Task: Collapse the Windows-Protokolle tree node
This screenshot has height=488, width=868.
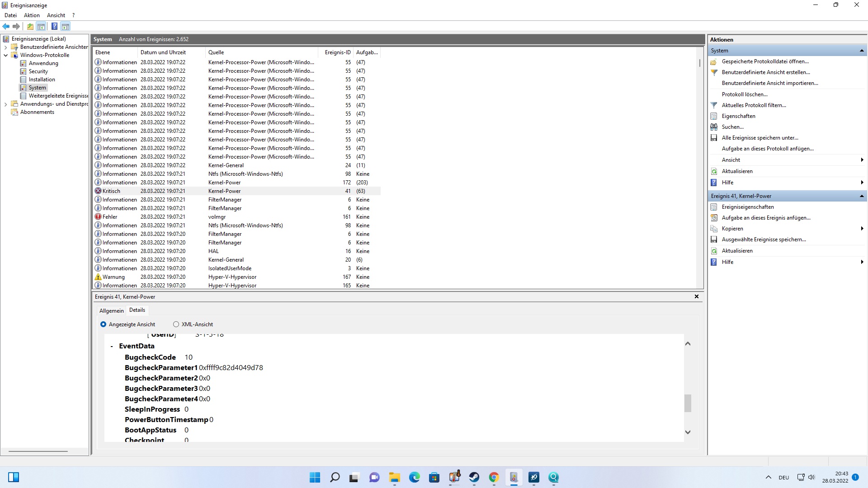Action: pyautogui.click(x=5, y=55)
